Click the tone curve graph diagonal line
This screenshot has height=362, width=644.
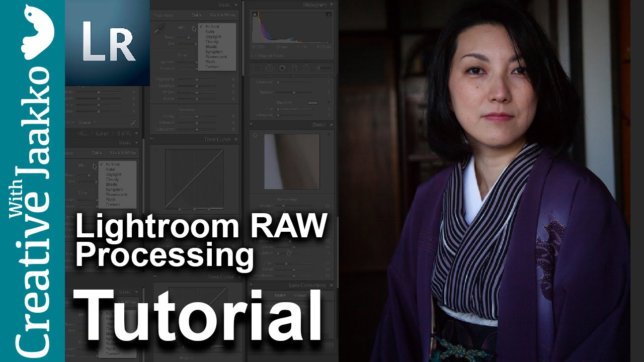click(194, 179)
